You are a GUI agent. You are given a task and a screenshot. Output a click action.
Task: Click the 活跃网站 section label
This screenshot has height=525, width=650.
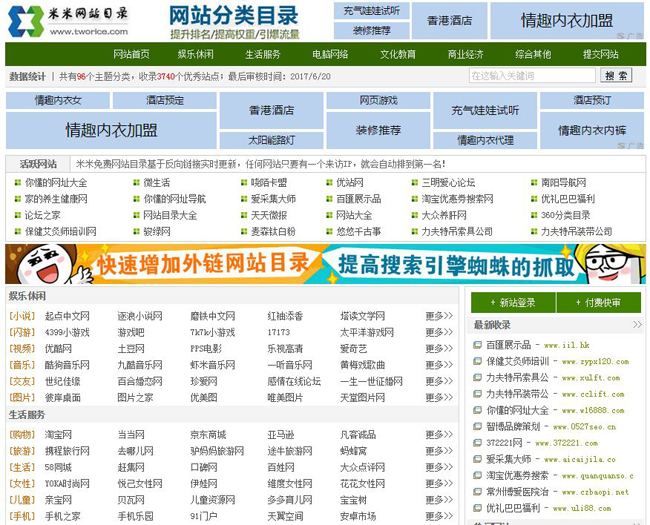38,164
